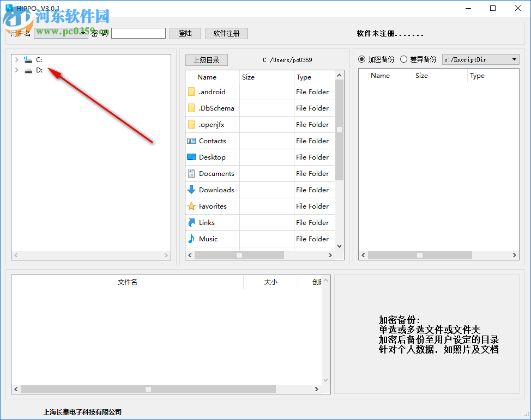Click the 软件注册 registration button
The height and width of the screenshot is (420, 531).
click(x=227, y=33)
